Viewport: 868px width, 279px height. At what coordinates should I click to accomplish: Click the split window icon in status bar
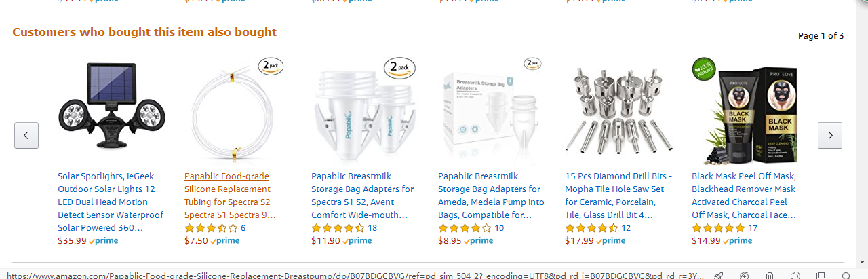click(x=821, y=275)
